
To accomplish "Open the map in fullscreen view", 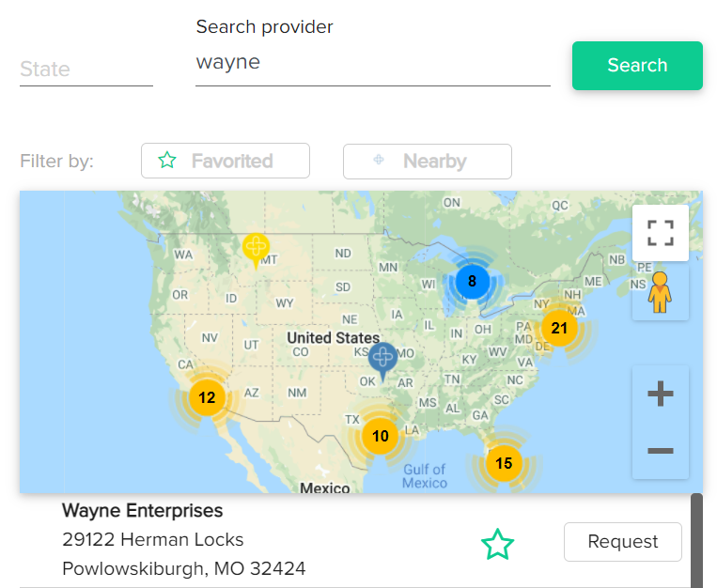I will (x=661, y=233).
